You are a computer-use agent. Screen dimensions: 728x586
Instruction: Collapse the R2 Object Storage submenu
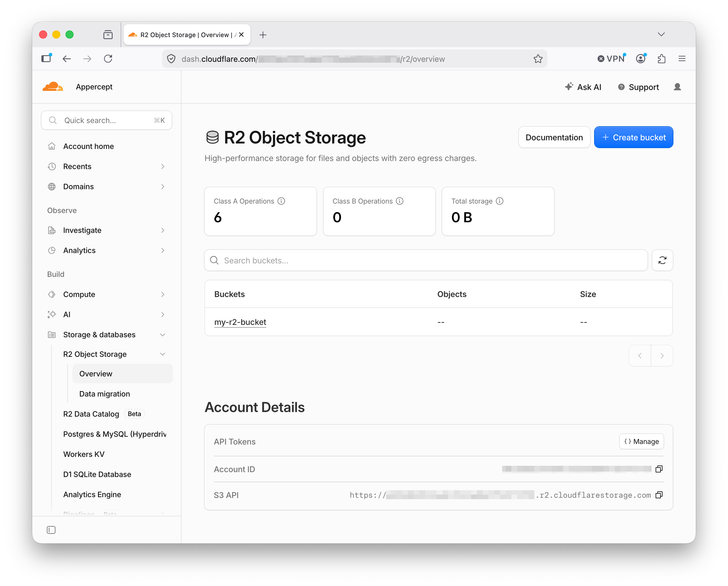tap(163, 354)
